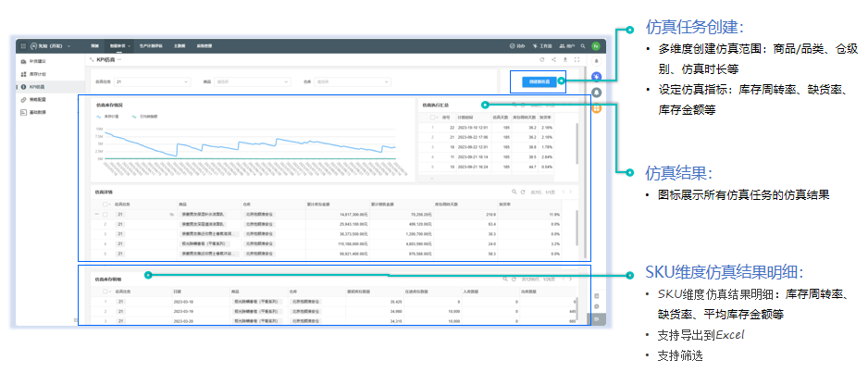Open the green user avatar
The width and height of the screenshot is (868, 385).
[x=597, y=44]
